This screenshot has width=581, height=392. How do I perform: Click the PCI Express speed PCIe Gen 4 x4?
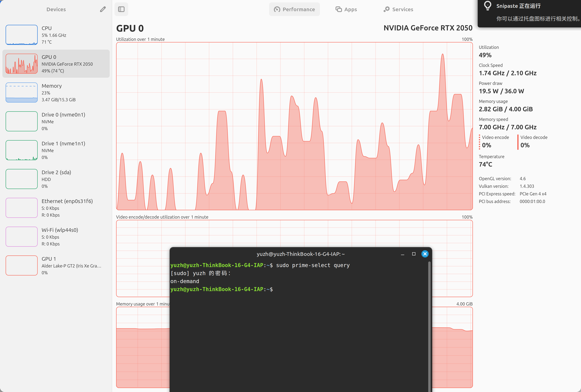[533, 194]
